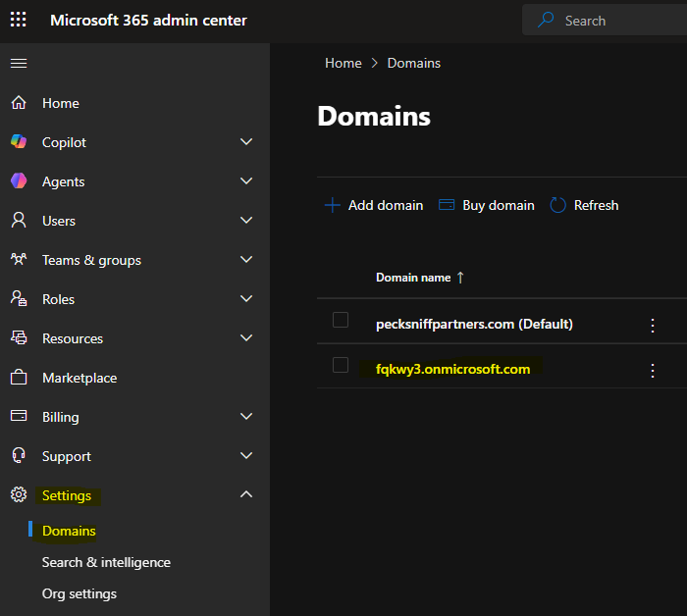Click the Refresh button label
Screen dimensions: 687x616
(x=597, y=205)
